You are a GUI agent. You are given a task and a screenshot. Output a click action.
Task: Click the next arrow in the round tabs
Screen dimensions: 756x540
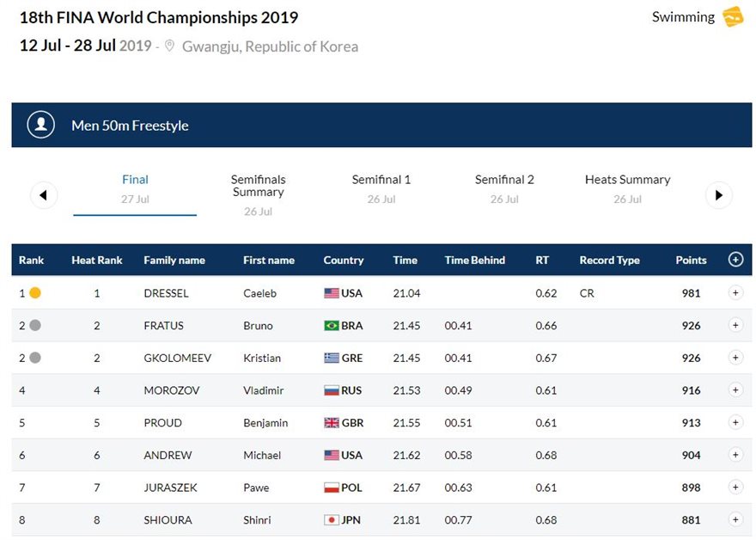click(x=719, y=195)
